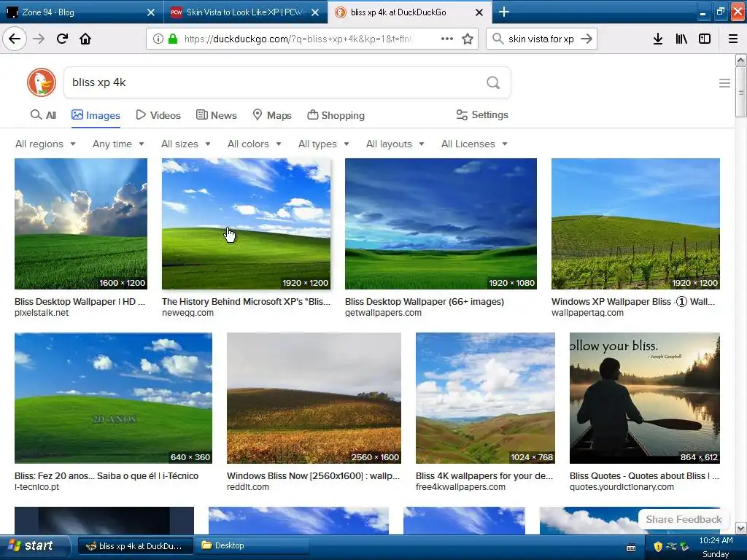Toggle the sidebar view icon
Viewport: 747px width, 560px height.
pos(705,39)
